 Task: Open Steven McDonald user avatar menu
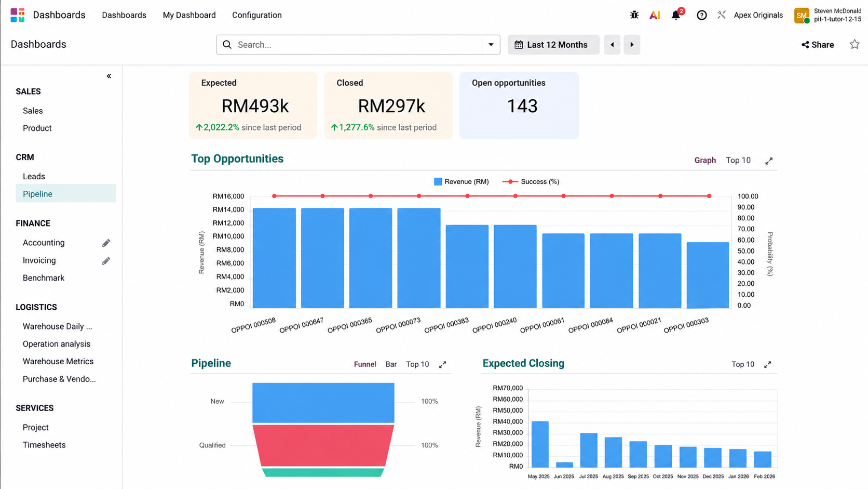802,15
